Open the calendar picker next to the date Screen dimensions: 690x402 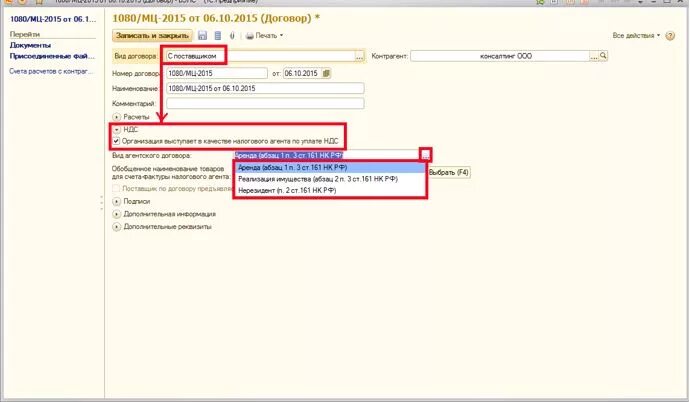pyautogui.click(x=326, y=73)
